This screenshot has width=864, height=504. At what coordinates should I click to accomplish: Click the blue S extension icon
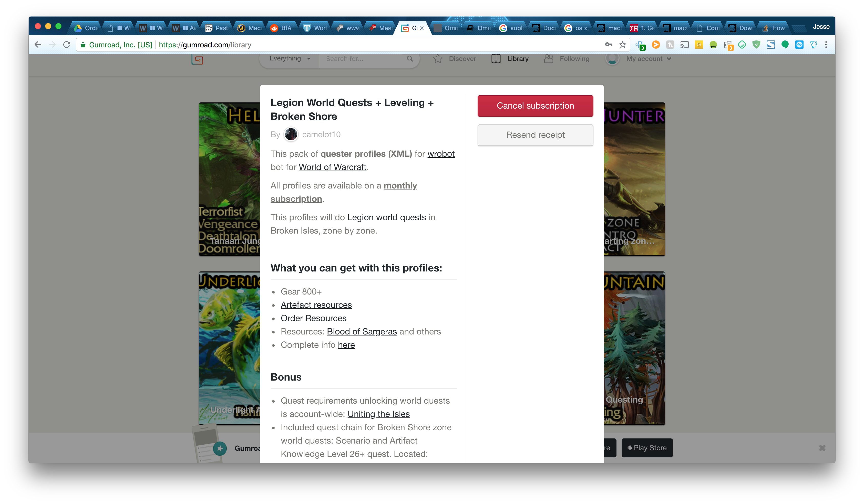771,45
